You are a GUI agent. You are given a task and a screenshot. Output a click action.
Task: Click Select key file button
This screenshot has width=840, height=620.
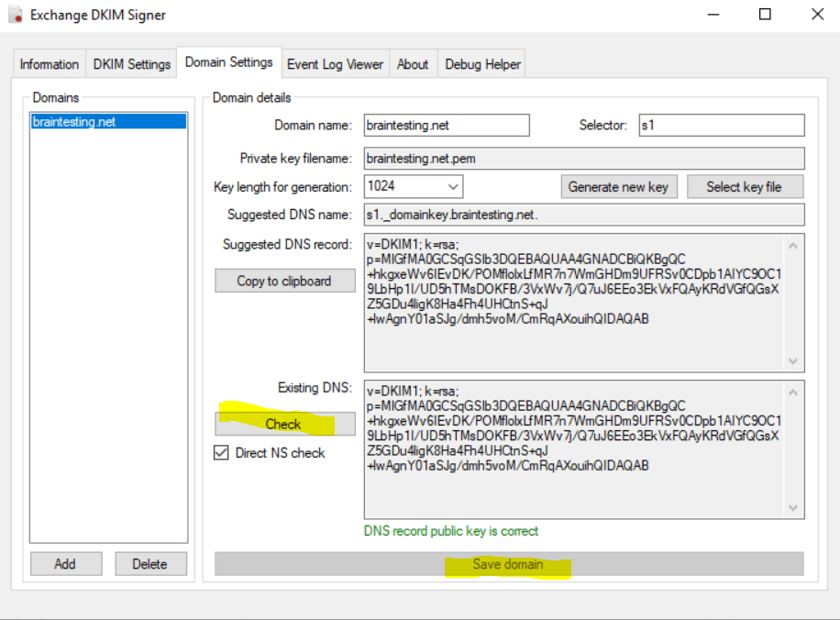coord(745,187)
